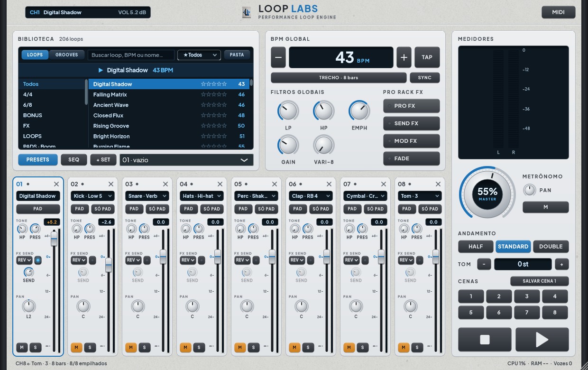Click channel 07 PRES tone knob
This screenshot has width=588, height=370.
coord(362,229)
